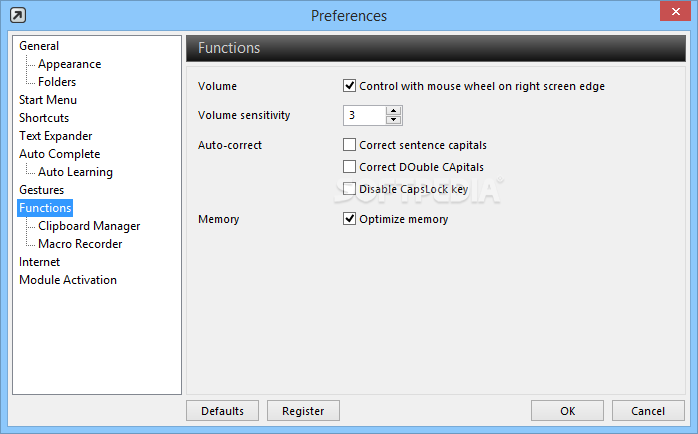Click the volume sensitivity value field

pos(365,115)
